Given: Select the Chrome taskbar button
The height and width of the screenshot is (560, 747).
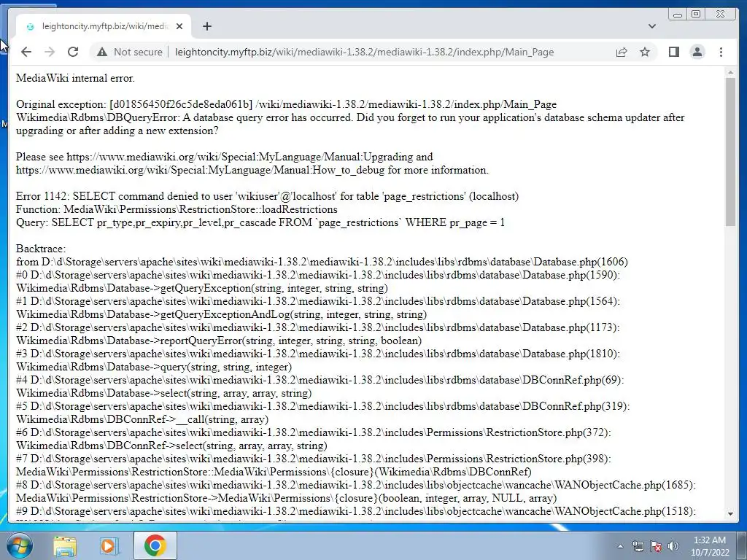Looking at the screenshot, I should coord(155,545).
